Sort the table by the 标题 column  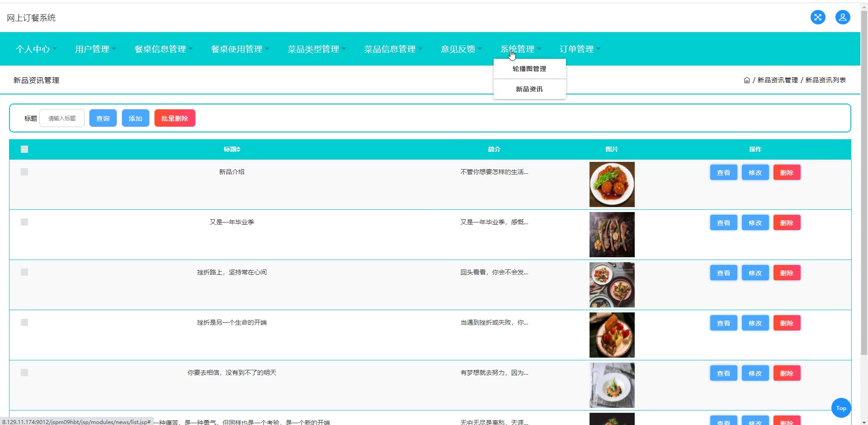[232, 149]
